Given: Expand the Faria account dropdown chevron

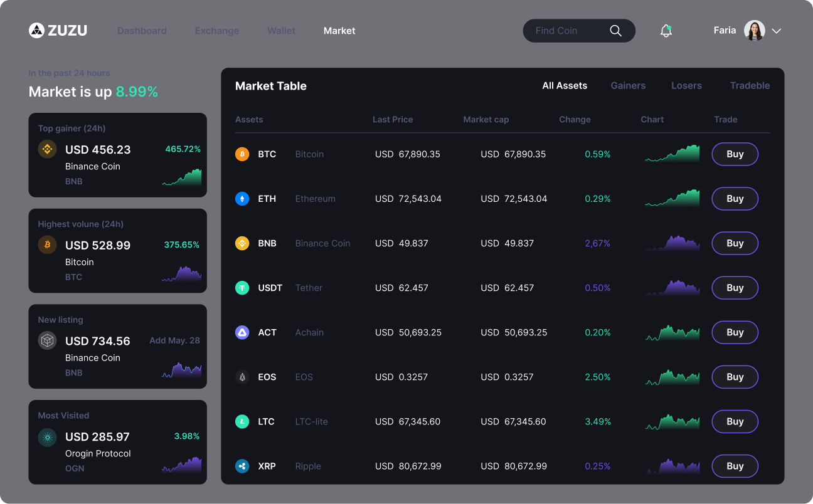Looking at the screenshot, I should click(776, 31).
